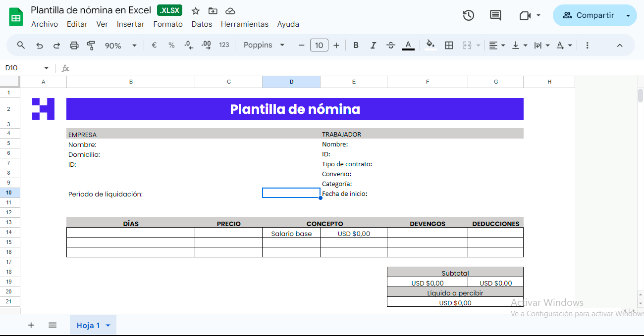The width and height of the screenshot is (644, 336).
Task: Open the horizontal alignment dropdown
Action: click(496, 45)
